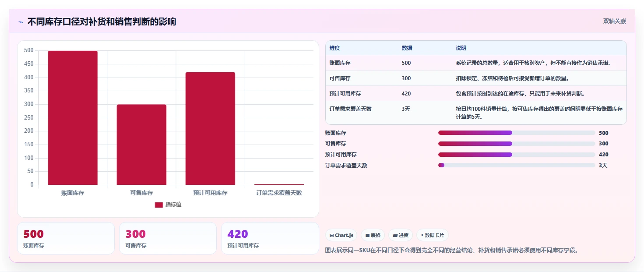Click the table value 500
Viewport: 644px width, 272px height.
point(406,63)
